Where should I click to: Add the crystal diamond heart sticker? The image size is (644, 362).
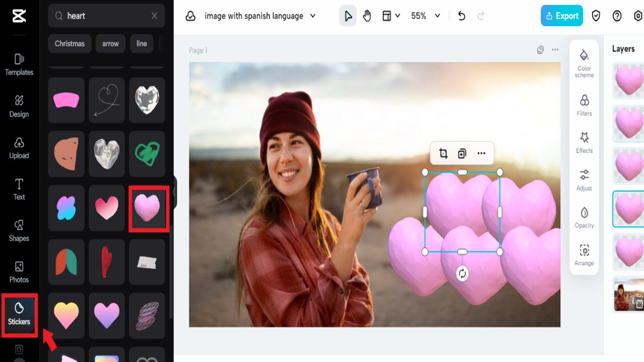coord(147,100)
